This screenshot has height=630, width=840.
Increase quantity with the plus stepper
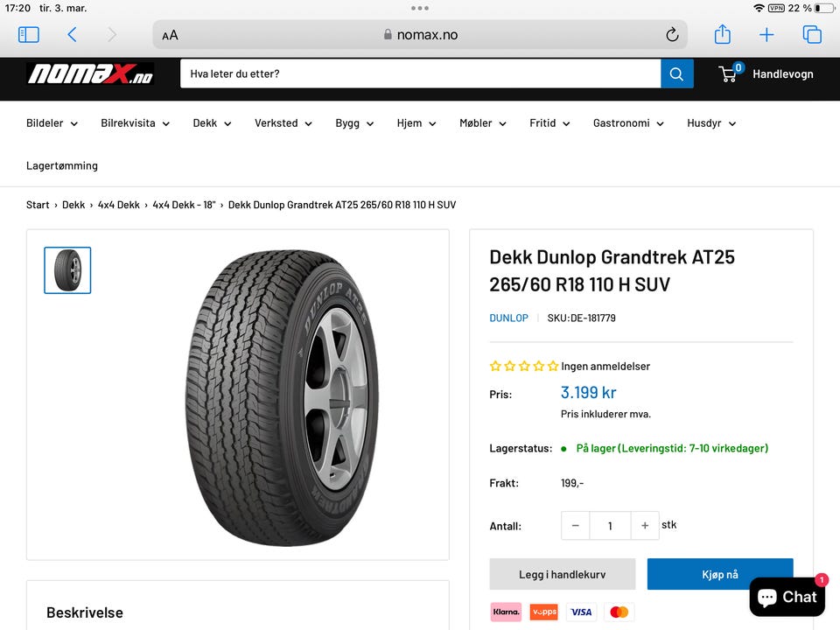(x=645, y=526)
